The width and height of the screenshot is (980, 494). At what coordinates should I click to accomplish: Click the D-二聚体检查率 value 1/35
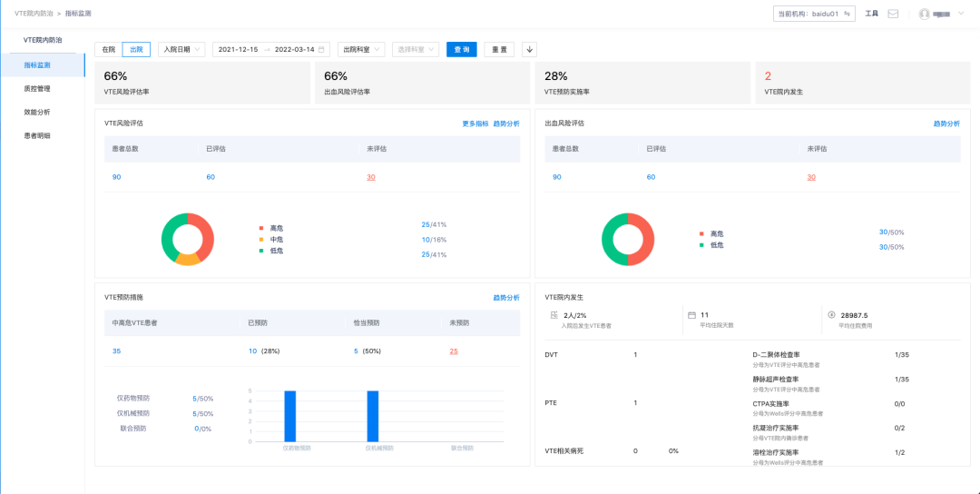(x=902, y=354)
